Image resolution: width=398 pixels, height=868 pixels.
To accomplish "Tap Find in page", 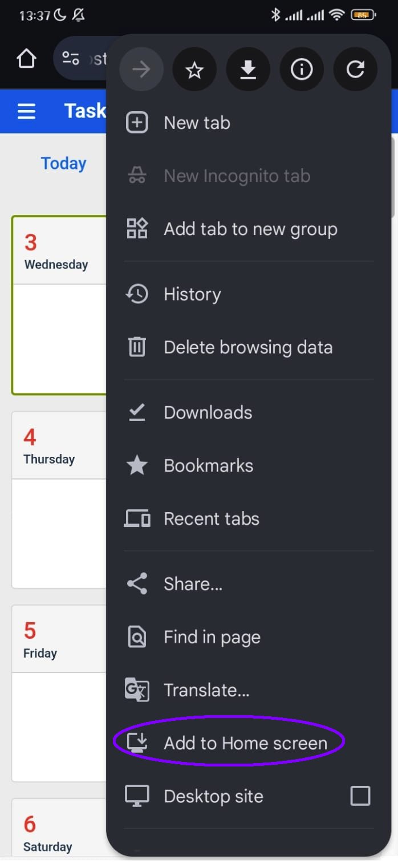I will 212,637.
